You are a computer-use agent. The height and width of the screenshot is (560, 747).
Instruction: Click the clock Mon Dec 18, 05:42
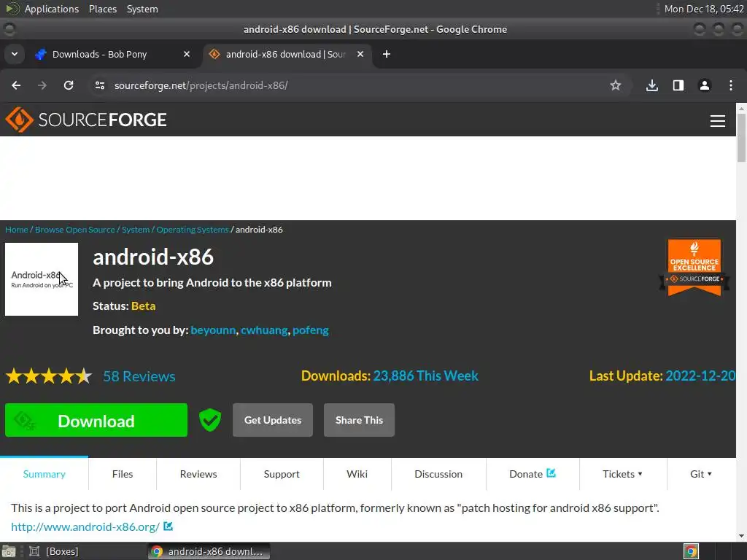[x=704, y=9]
